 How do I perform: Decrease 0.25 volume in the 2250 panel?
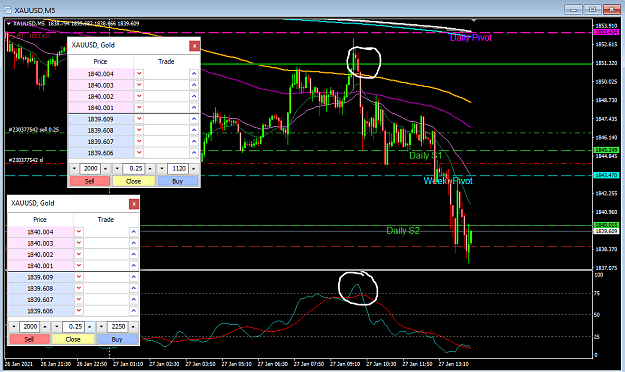pyautogui.click(x=57, y=327)
